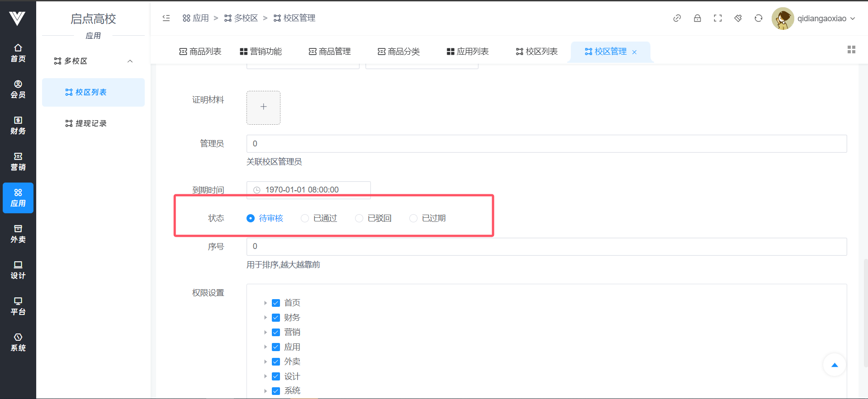Viewport: 868px width, 399px height.
Task: Click the link icon in top toolbar
Action: pos(677,18)
